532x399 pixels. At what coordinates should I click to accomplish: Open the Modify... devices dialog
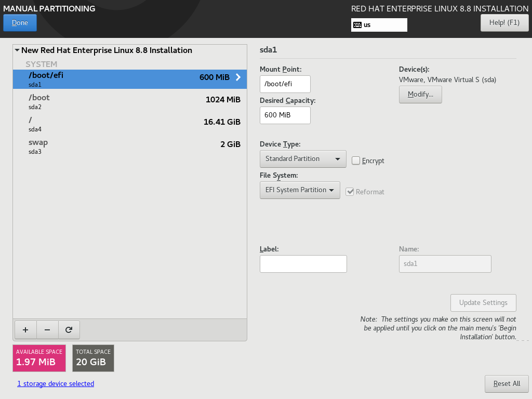(420, 95)
